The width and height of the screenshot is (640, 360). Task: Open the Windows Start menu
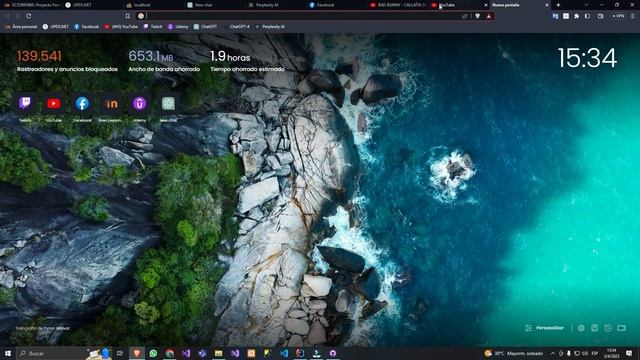[8, 353]
